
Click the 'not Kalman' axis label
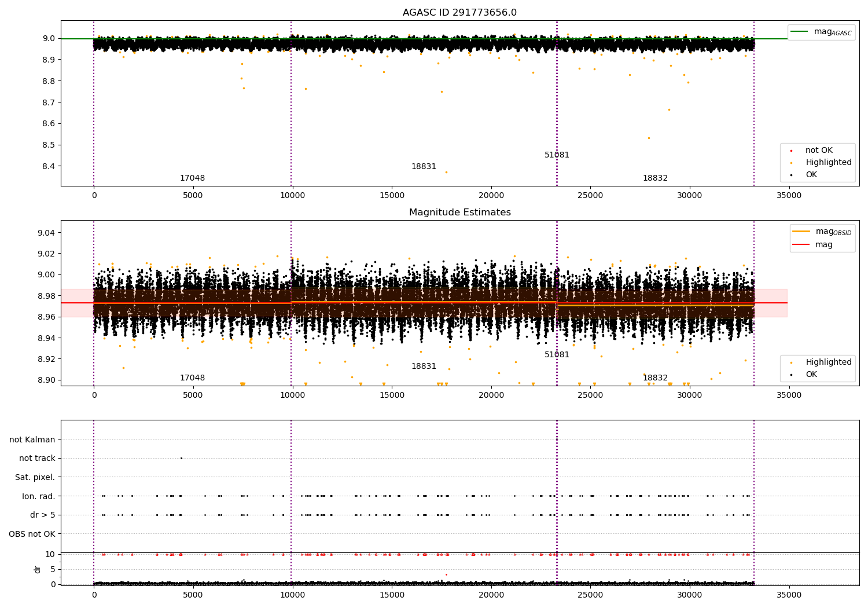pyautogui.click(x=32, y=439)
